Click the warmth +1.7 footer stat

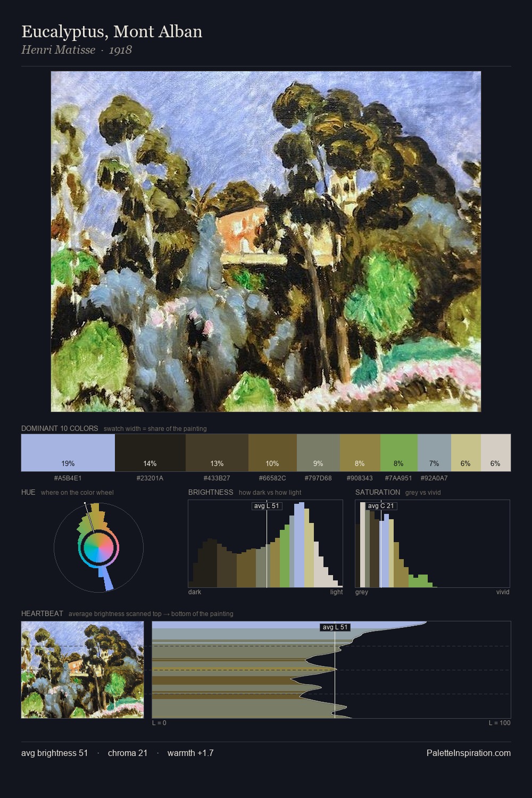(x=190, y=753)
